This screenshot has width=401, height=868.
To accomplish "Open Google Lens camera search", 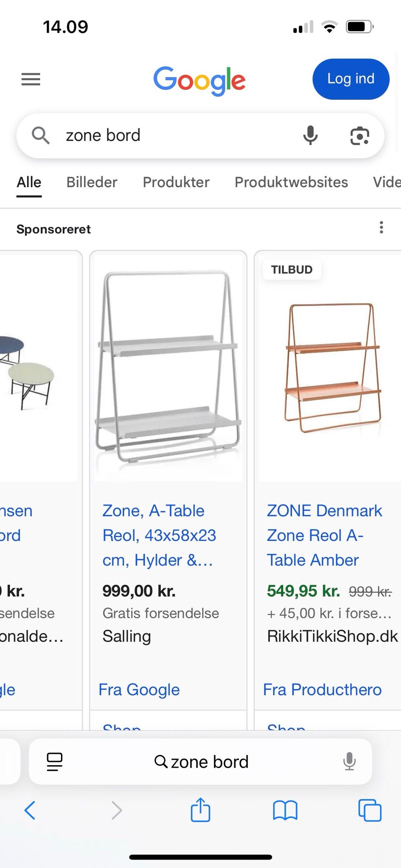I will 360,136.
